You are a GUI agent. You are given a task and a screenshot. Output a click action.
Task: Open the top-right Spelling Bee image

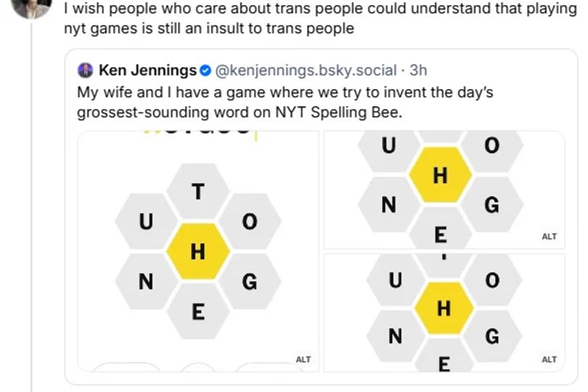pyautogui.click(x=444, y=189)
